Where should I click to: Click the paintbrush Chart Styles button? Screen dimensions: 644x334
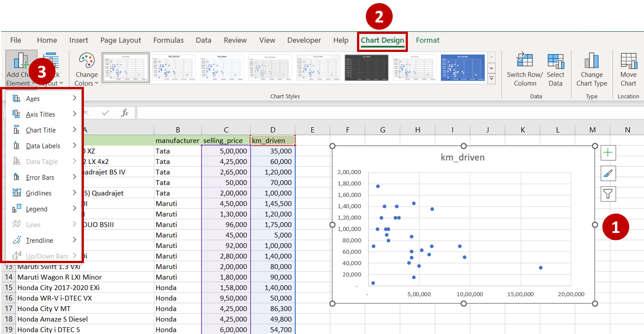click(608, 173)
